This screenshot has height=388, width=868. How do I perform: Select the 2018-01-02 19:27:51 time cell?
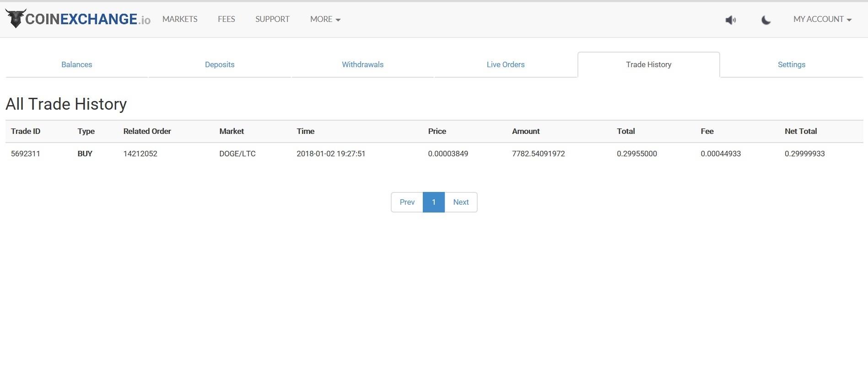331,154
